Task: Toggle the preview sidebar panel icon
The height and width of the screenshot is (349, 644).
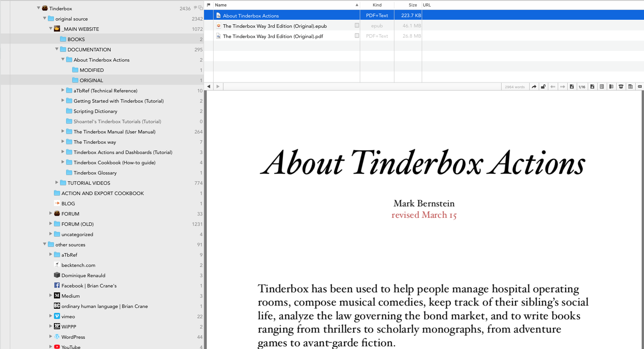Action: point(611,87)
